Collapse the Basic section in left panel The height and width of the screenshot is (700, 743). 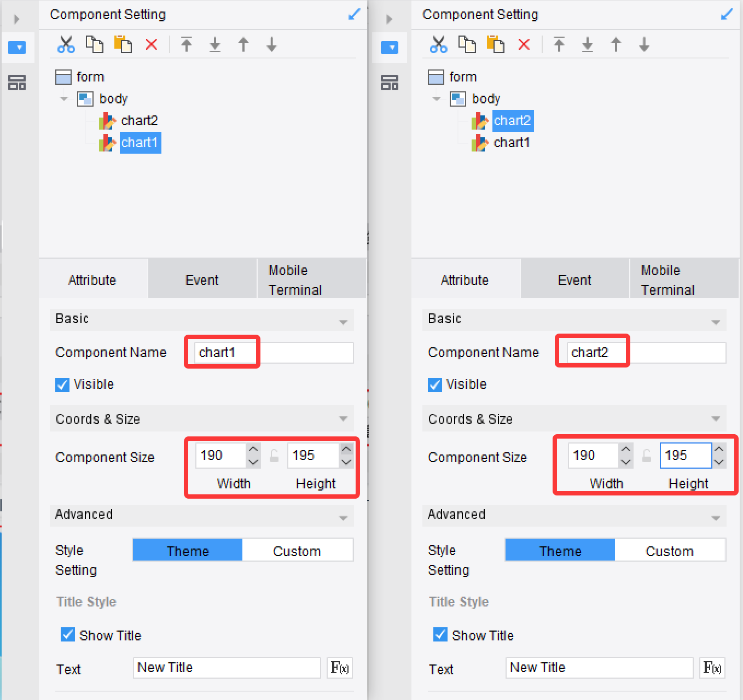(343, 322)
